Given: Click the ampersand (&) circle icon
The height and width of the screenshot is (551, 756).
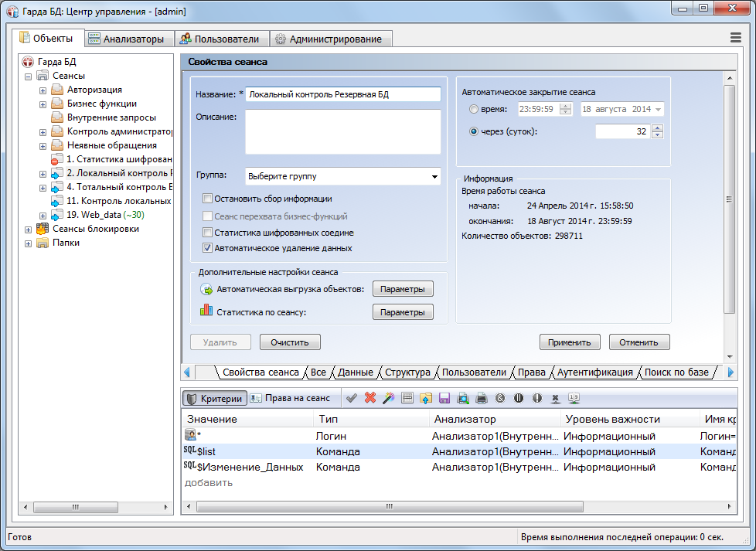Looking at the screenshot, I should pyautogui.click(x=500, y=398).
